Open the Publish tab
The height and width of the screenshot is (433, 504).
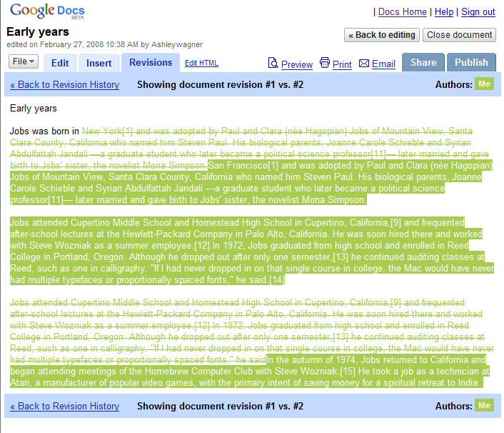tap(471, 62)
